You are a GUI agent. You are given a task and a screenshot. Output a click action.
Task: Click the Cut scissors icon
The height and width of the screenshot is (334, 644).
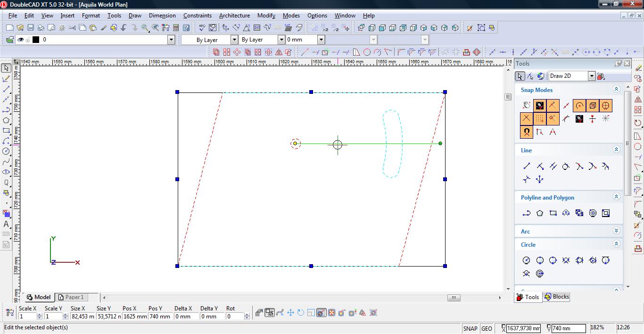click(x=72, y=28)
